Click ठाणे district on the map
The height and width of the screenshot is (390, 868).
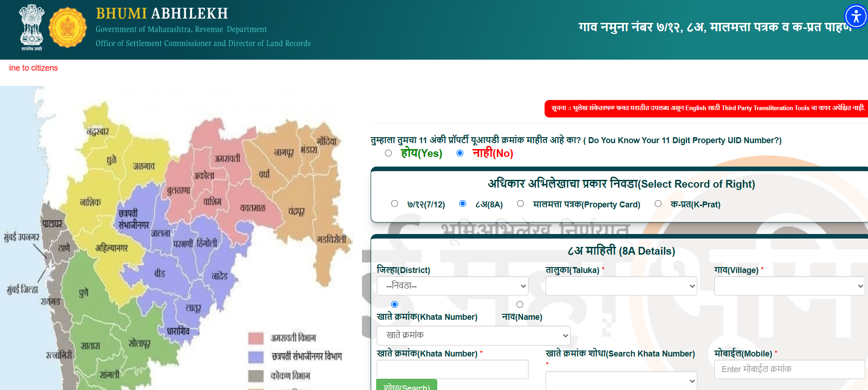coord(64,248)
